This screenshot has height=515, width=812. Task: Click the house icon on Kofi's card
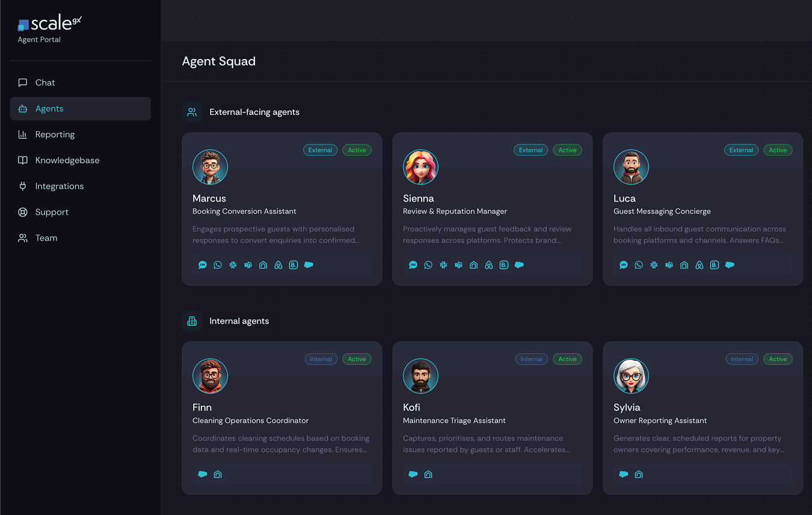pos(428,474)
